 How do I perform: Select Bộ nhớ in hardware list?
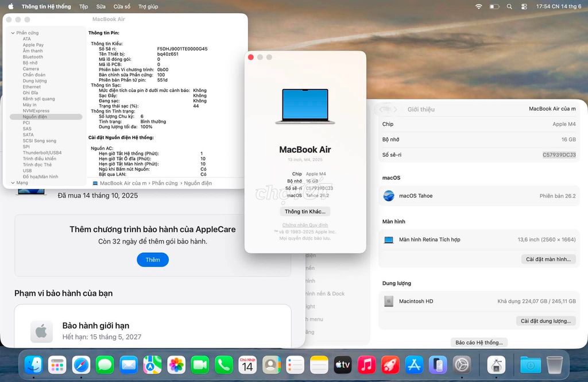[x=30, y=63]
